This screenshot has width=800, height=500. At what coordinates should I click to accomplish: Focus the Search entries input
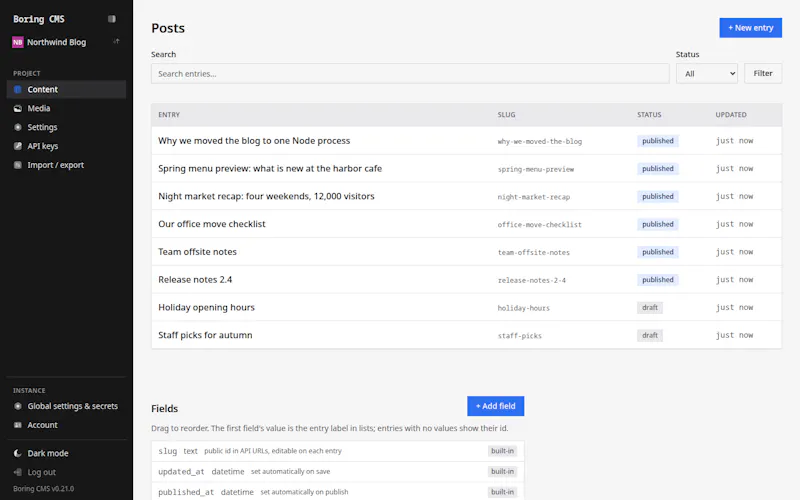410,73
